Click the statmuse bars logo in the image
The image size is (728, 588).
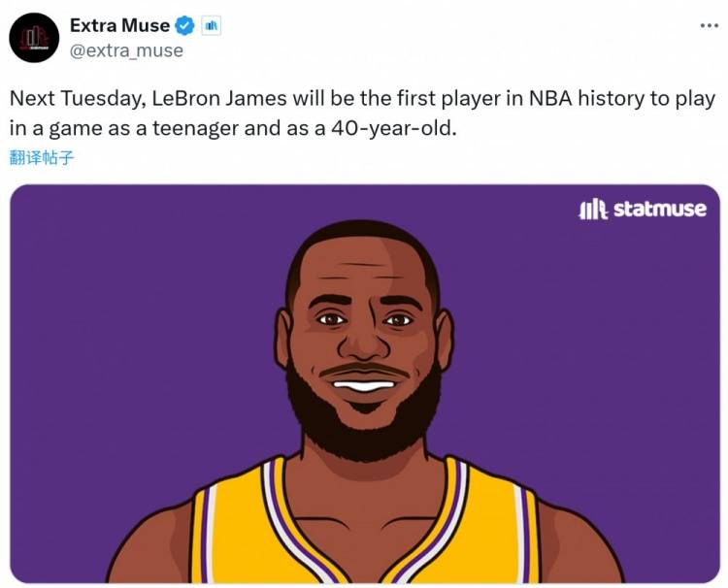[592, 209]
